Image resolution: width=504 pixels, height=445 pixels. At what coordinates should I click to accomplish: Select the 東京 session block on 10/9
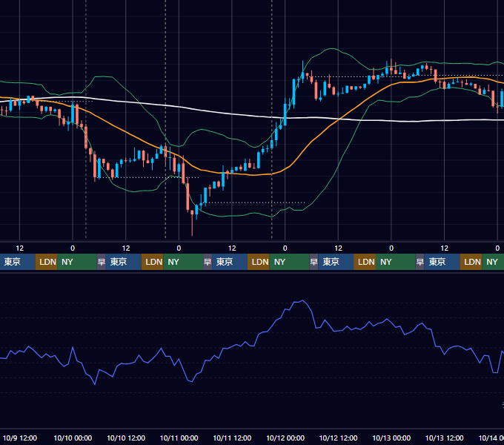point(17,262)
